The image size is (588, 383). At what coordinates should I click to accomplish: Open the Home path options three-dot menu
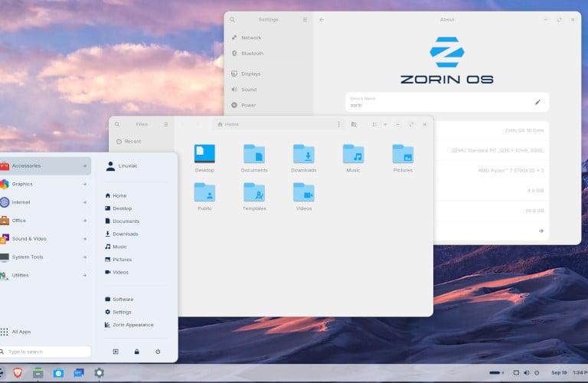coord(338,124)
